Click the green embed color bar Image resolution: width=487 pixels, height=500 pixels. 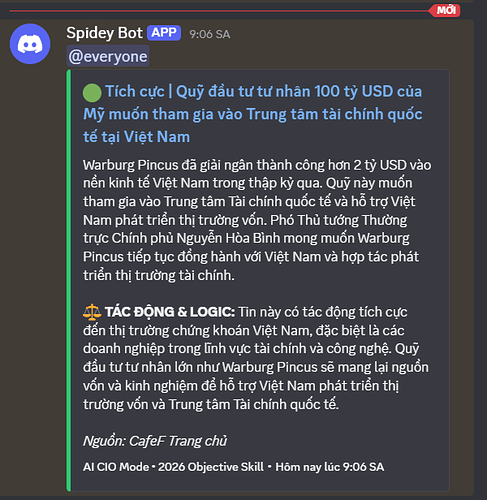(69, 280)
